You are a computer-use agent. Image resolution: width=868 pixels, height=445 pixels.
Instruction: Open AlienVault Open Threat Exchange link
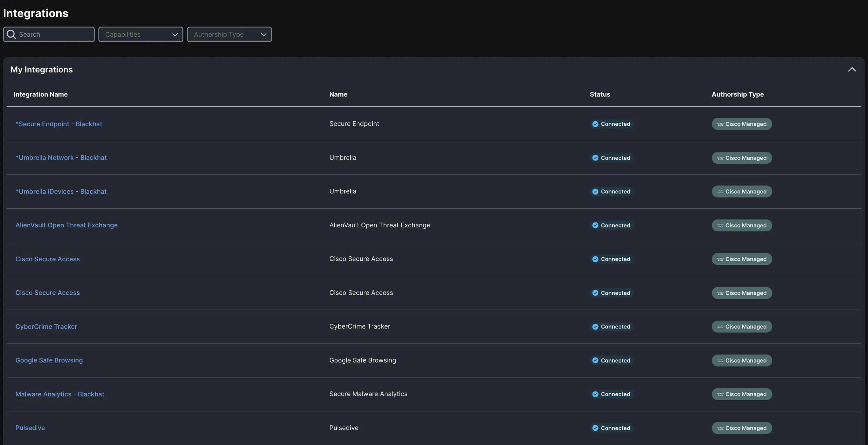coord(66,225)
